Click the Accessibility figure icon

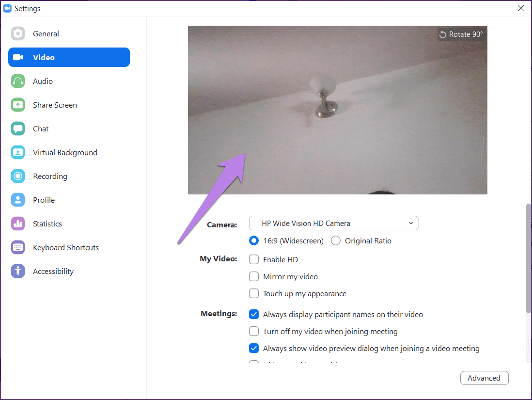pos(17,272)
